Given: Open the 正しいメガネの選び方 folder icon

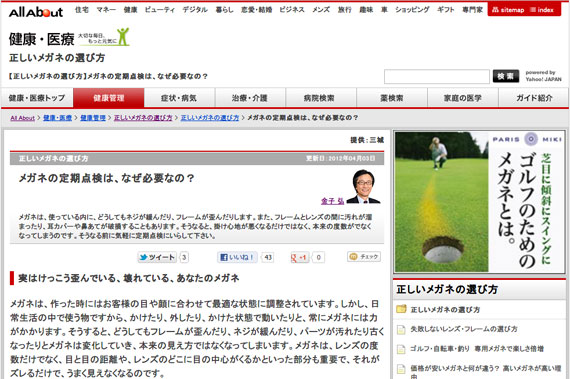Looking at the screenshot, I should (x=401, y=309).
